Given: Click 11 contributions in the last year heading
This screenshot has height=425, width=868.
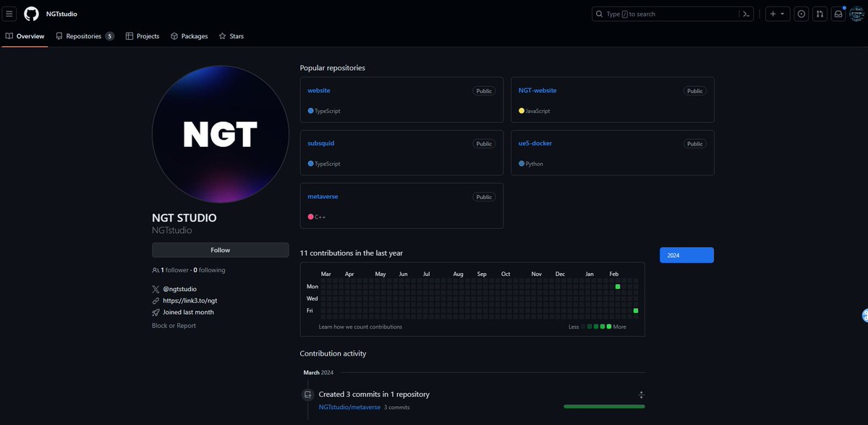Looking at the screenshot, I should [352, 253].
